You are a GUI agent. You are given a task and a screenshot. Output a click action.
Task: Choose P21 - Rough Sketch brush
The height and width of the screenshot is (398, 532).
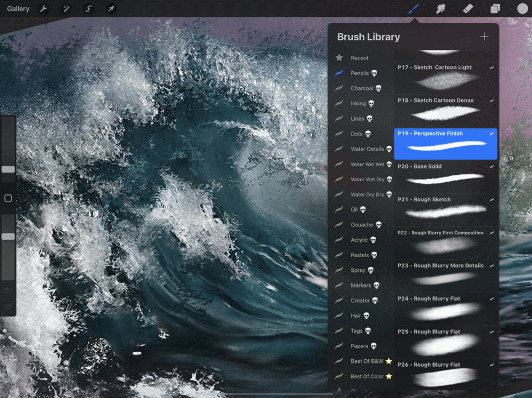[445, 210]
